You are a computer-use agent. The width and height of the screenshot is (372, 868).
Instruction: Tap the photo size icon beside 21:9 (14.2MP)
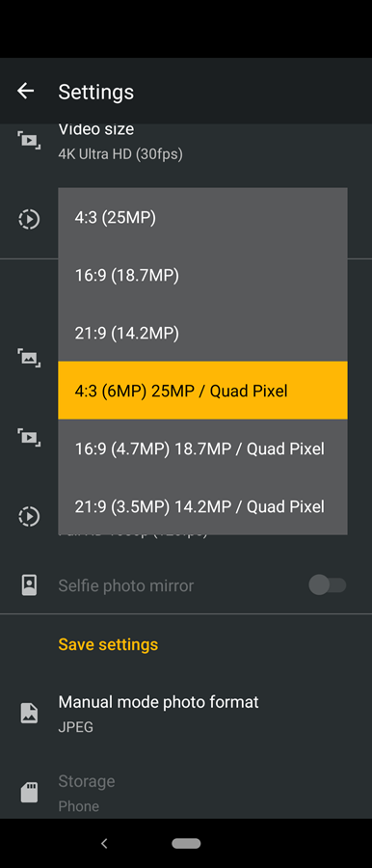29,358
